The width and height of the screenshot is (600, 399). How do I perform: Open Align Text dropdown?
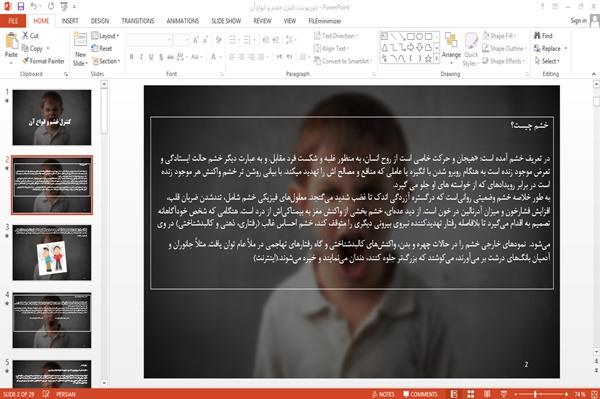(331, 49)
